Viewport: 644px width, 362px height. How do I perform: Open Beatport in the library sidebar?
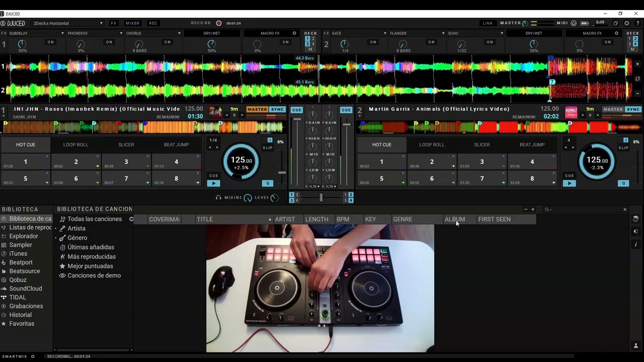pos(21,262)
